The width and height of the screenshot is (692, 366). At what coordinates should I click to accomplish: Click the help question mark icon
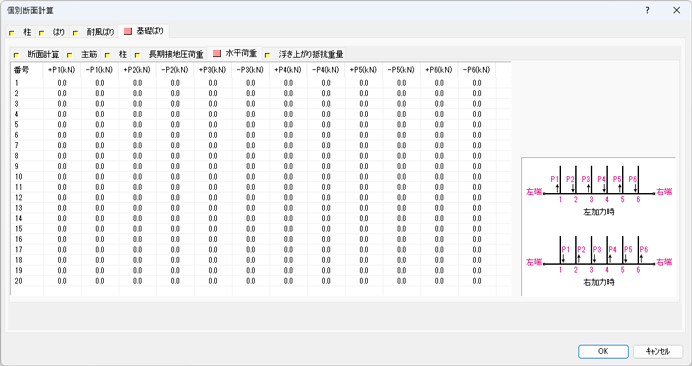(x=647, y=10)
